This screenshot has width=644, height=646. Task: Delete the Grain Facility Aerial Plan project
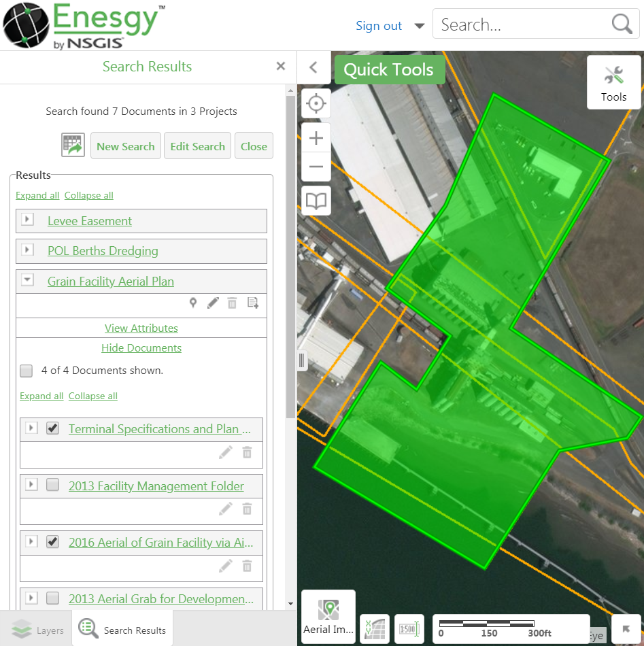point(233,303)
